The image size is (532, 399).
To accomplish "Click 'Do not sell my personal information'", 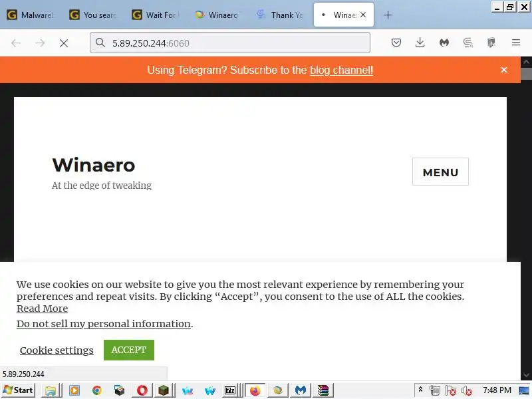I will point(104,324).
